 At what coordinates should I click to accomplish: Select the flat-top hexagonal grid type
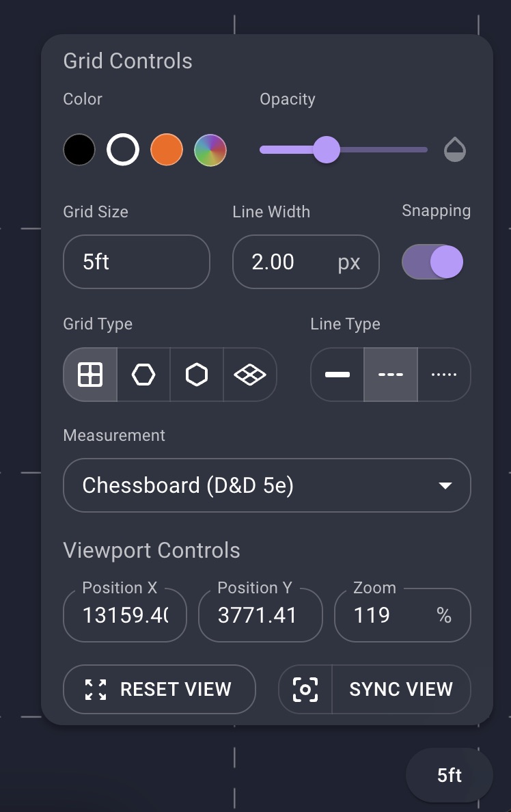coord(143,375)
